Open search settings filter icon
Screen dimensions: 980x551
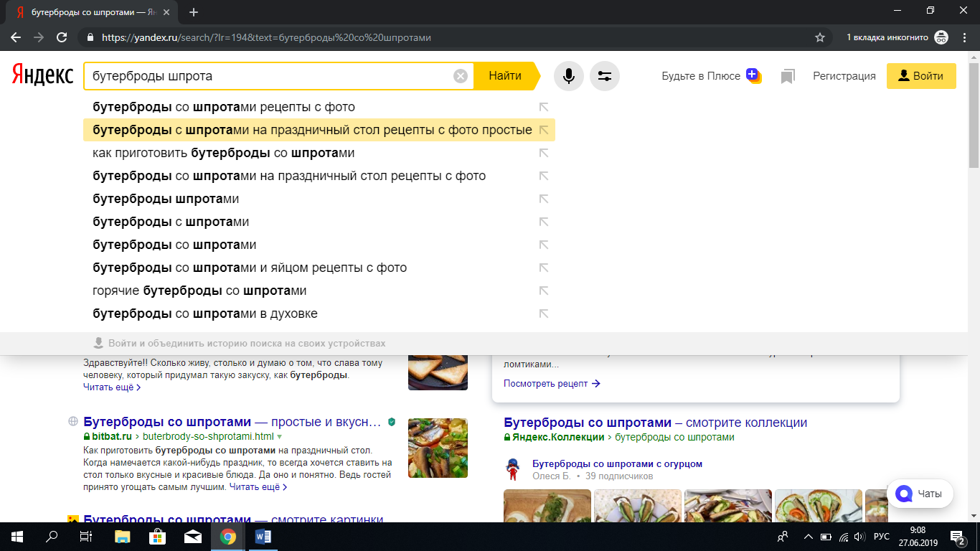pyautogui.click(x=605, y=76)
